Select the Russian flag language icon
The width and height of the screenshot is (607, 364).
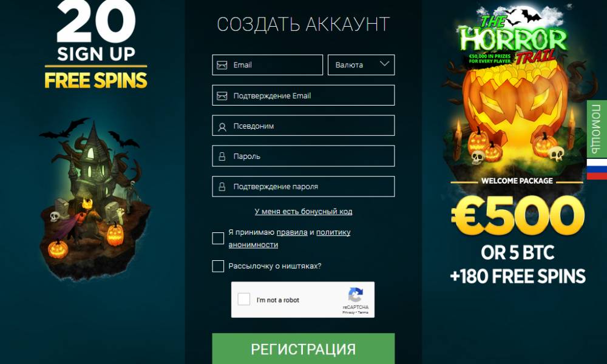(x=597, y=169)
